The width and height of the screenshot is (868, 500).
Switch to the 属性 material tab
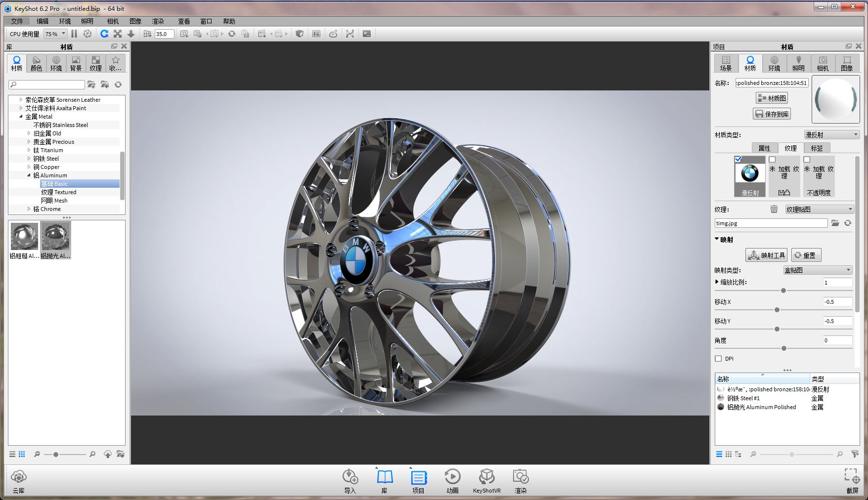tap(764, 148)
